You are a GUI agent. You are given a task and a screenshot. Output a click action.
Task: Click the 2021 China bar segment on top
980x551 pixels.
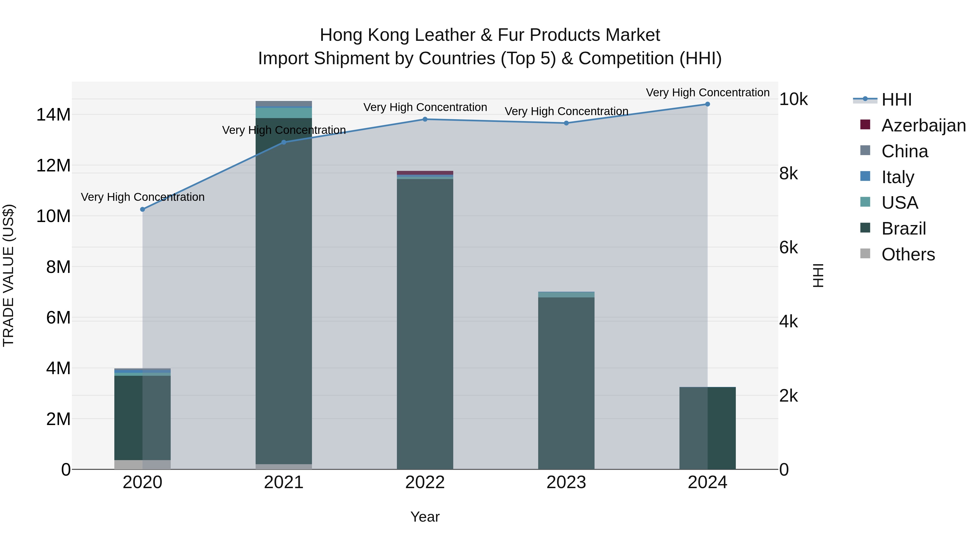[284, 104]
